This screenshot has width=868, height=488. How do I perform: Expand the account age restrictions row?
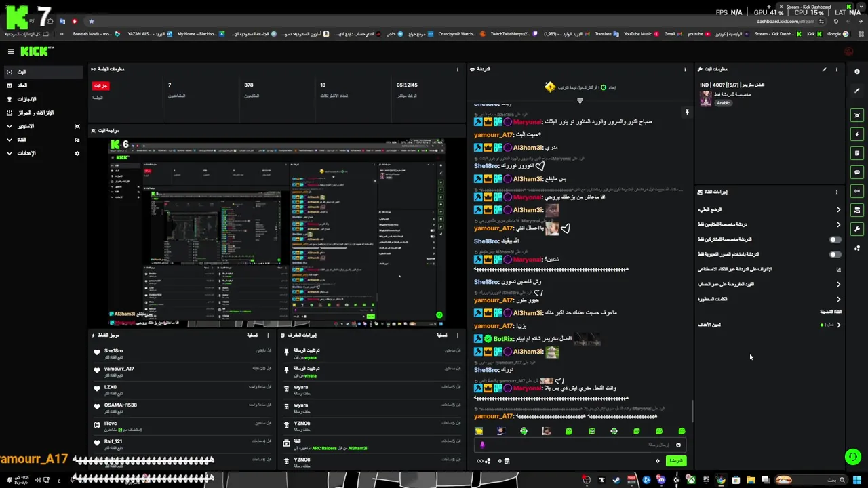pos(769,285)
